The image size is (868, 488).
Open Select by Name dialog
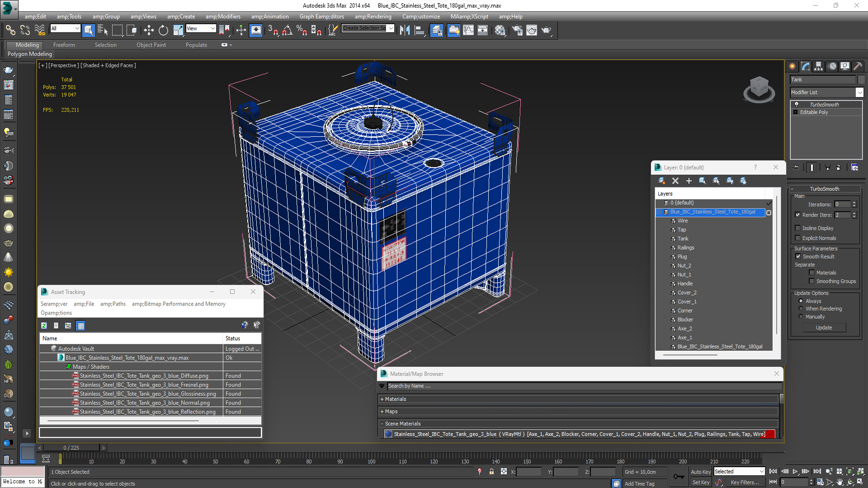click(103, 30)
